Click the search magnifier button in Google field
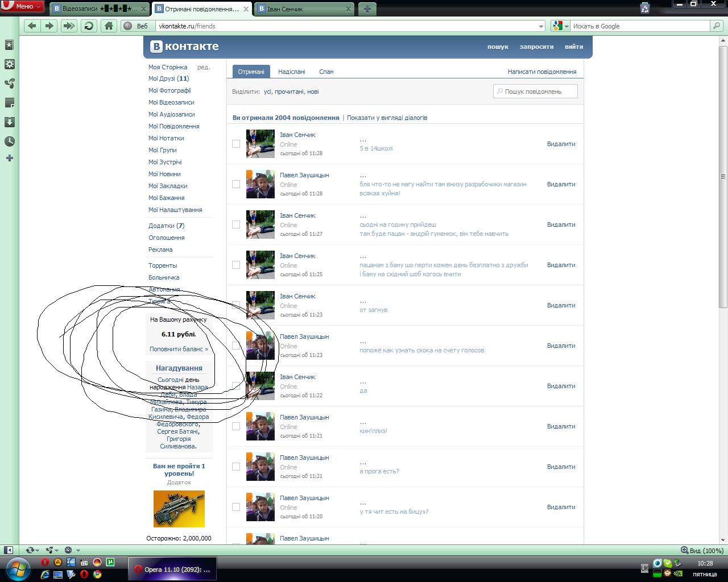Image resolution: width=728 pixels, height=582 pixels. pyautogui.click(x=717, y=26)
